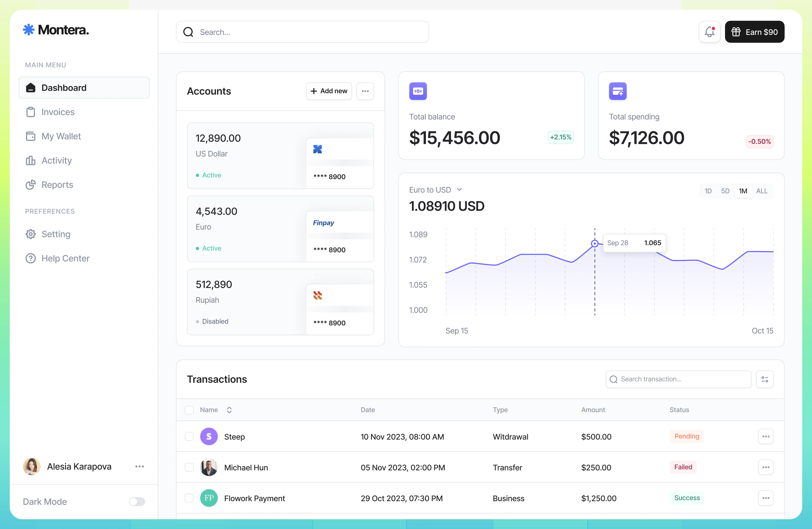Screen dimensions: 812x529
Task: Open the Setting preferences item
Action: point(84,234)
